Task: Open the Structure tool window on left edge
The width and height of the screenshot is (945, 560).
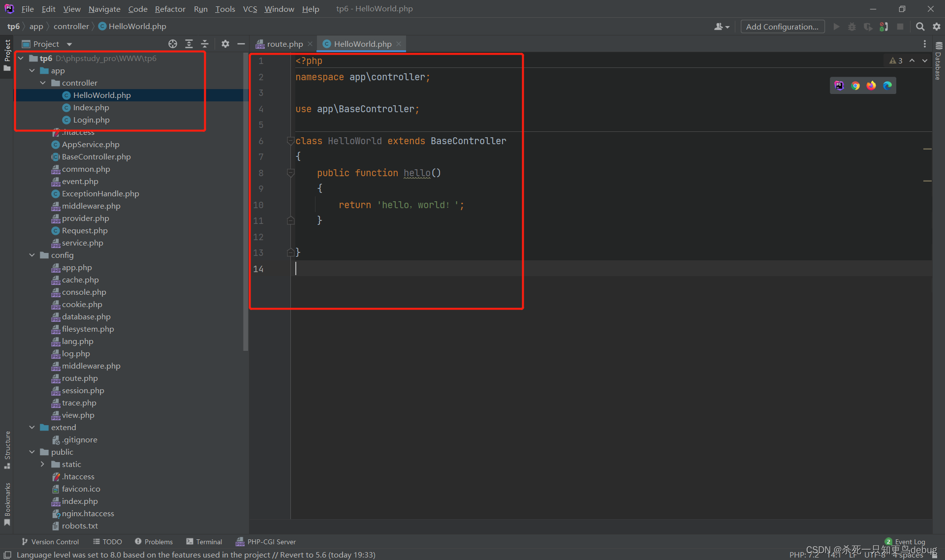Action: (7, 450)
